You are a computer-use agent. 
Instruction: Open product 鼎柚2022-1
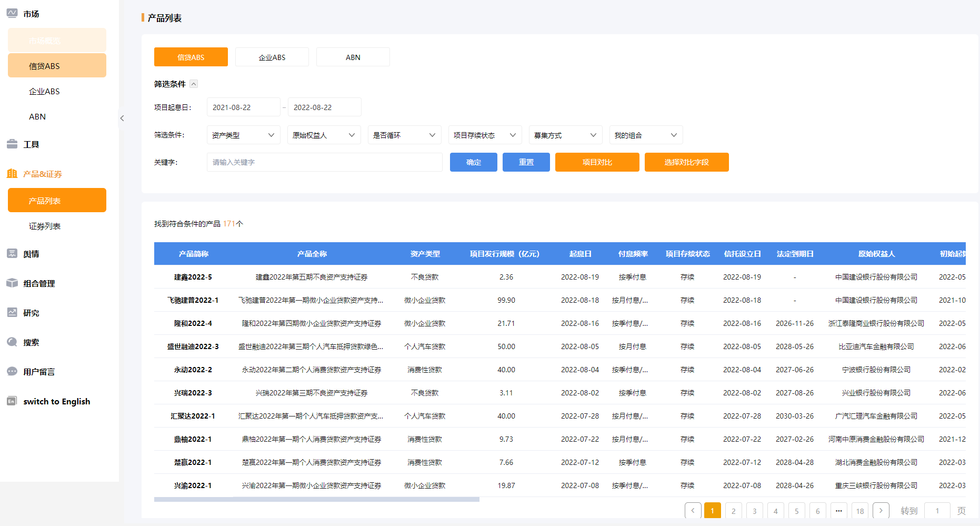[193, 439]
